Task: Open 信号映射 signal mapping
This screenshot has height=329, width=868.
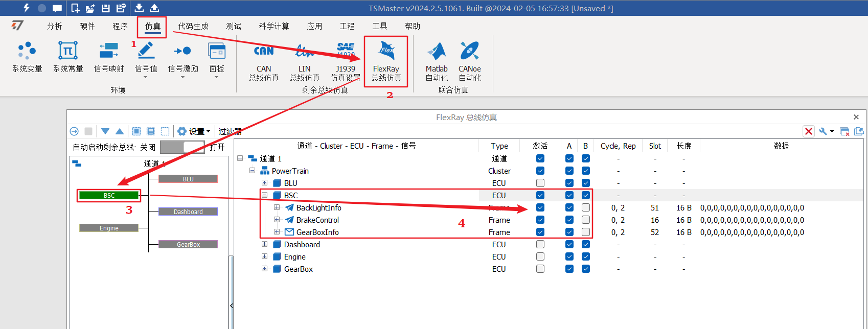Action: (109, 57)
